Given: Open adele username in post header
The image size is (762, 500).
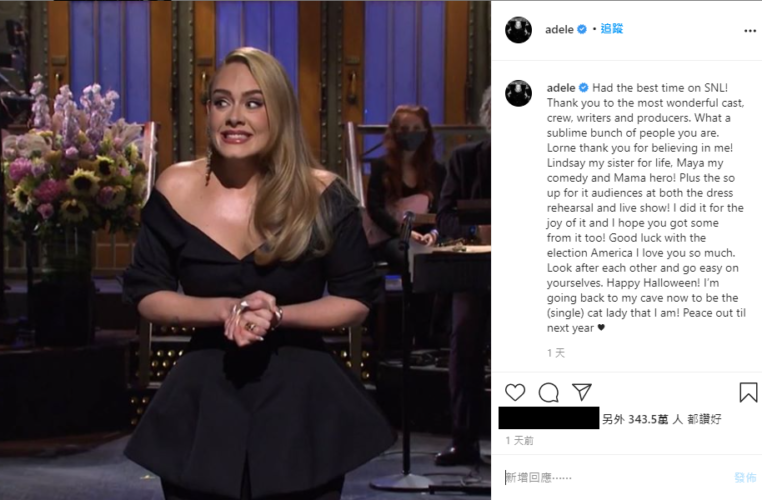Looking at the screenshot, I should pyautogui.click(x=559, y=30).
